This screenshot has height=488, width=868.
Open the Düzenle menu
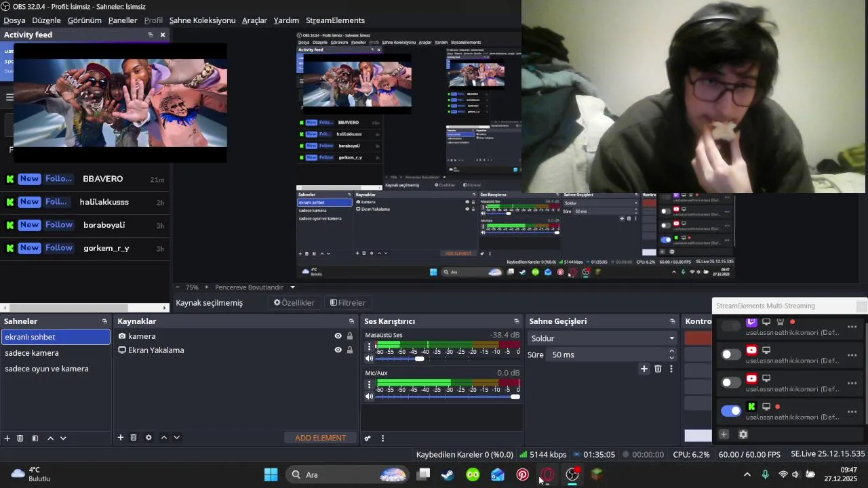click(x=47, y=20)
